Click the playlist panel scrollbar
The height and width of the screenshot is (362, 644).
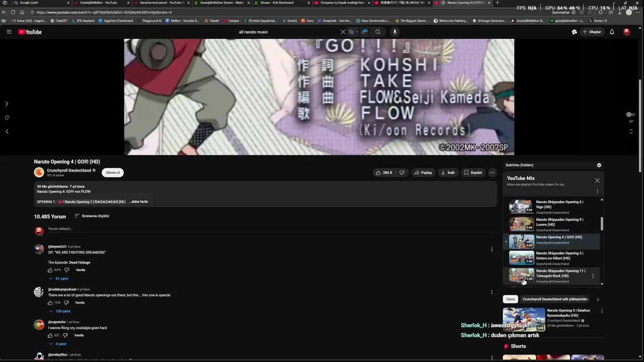coord(602,224)
